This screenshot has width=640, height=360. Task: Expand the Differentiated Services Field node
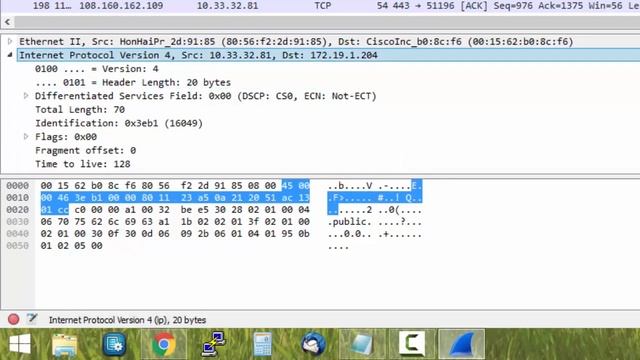26,96
